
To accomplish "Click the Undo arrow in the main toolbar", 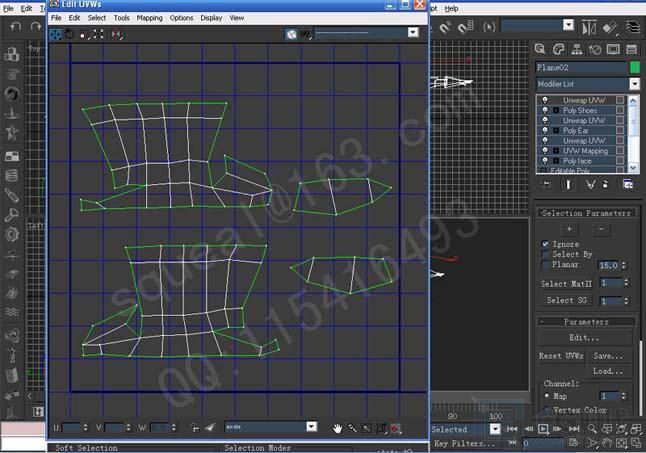I will pos(16,26).
